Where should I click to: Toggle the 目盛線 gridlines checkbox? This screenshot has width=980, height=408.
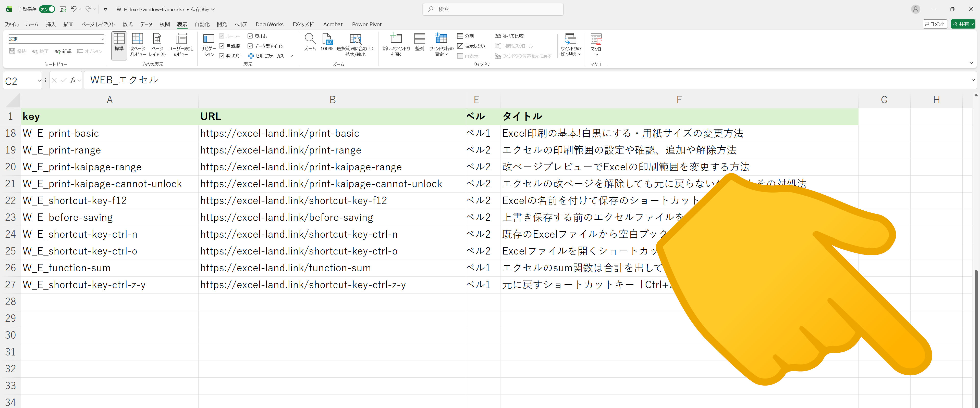pos(222,46)
